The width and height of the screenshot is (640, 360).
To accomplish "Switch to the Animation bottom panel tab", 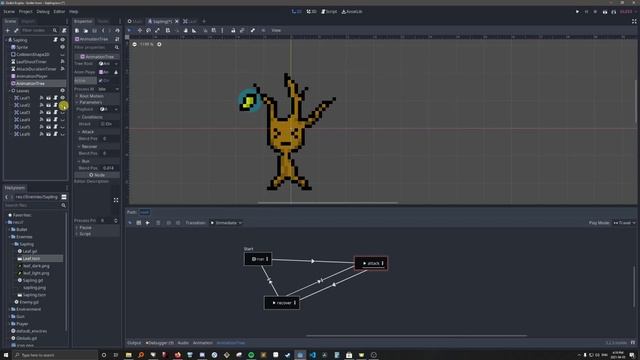I will (x=203, y=343).
